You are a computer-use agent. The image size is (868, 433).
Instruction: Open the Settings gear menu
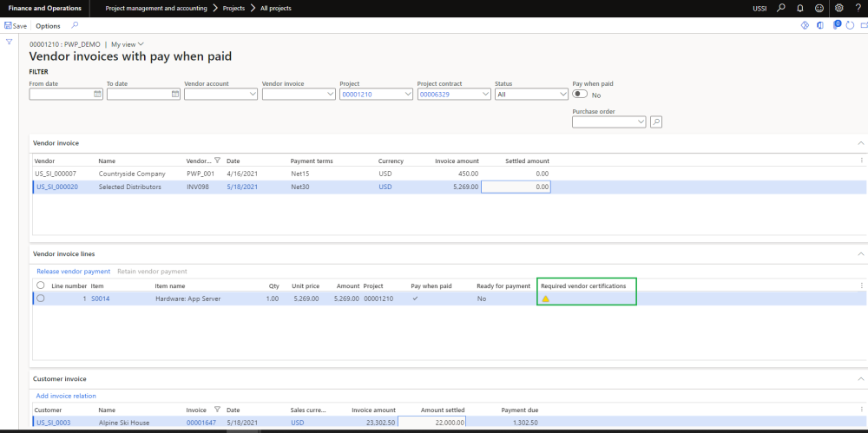838,8
